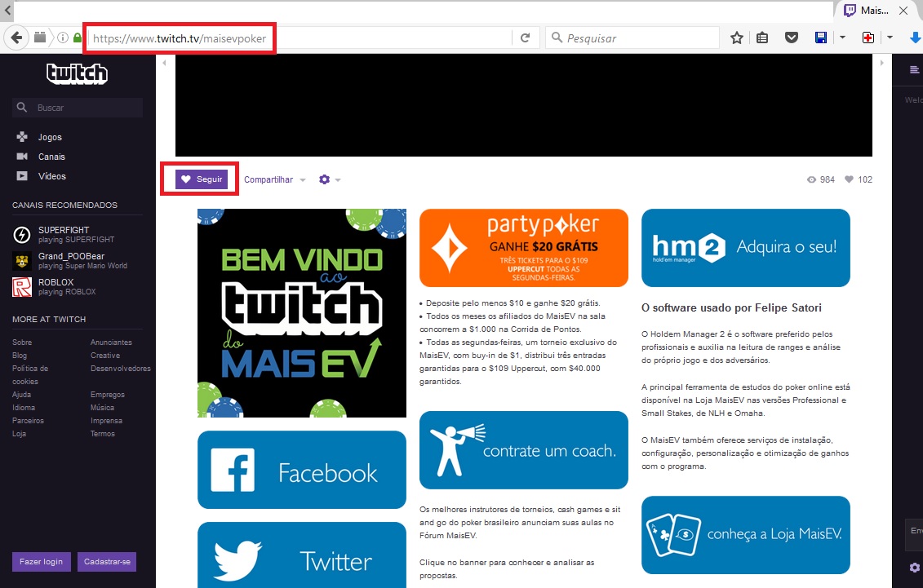Image resolution: width=923 pixels, height=588 pixels.
Task: Open channel settings via the gear icon
Action: pos(324,179)
